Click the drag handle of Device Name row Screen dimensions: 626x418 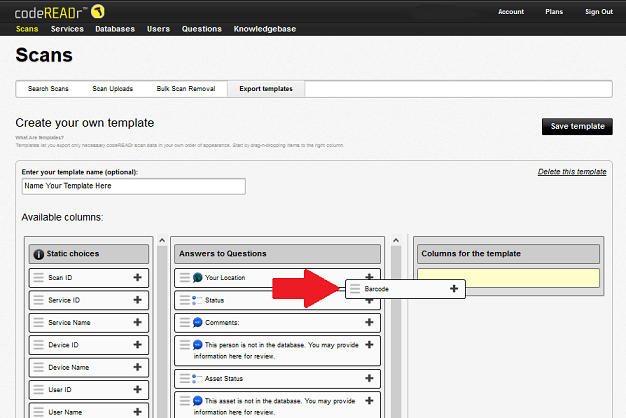[x=38, y=367]
